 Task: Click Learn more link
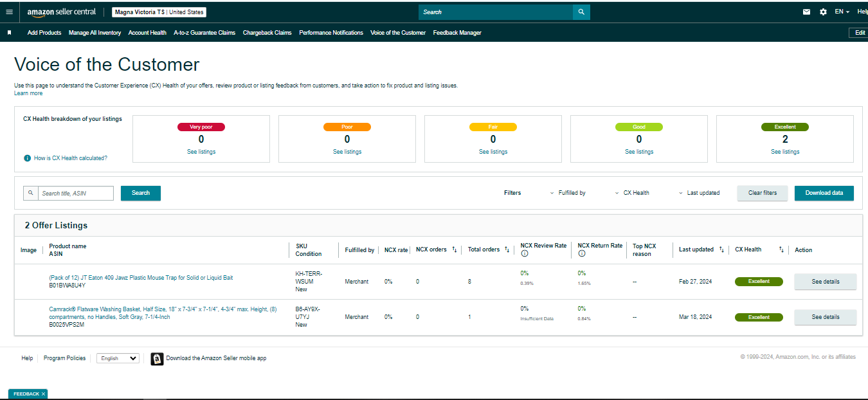[28, 93]
